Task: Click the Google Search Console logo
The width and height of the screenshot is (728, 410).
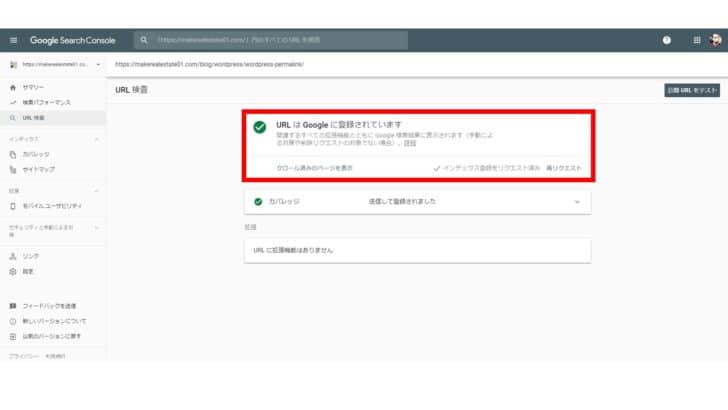Action: (72, 40)
